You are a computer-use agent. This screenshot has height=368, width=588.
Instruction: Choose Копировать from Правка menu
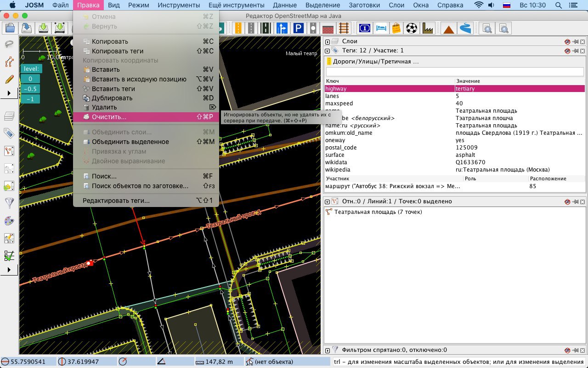tap(146, 41)
